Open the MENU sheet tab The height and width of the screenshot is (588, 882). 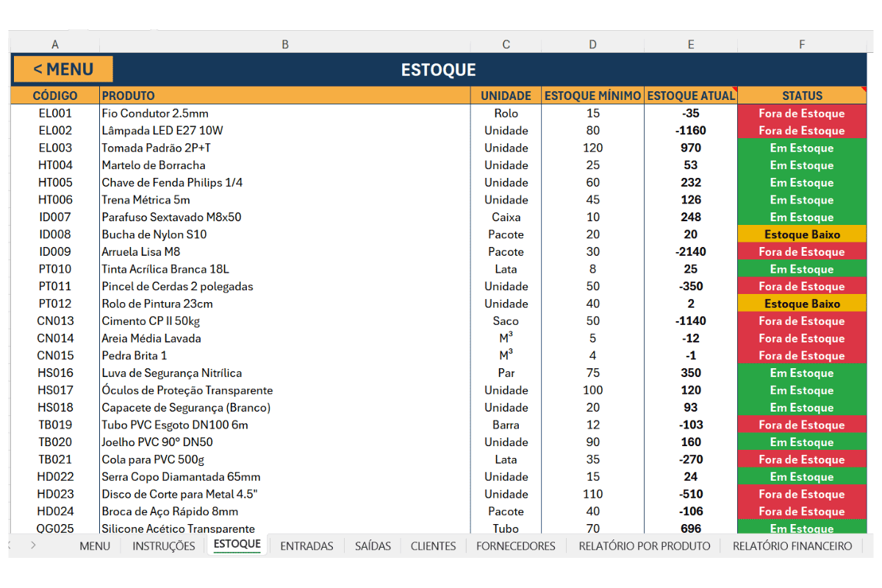[95, 546]
